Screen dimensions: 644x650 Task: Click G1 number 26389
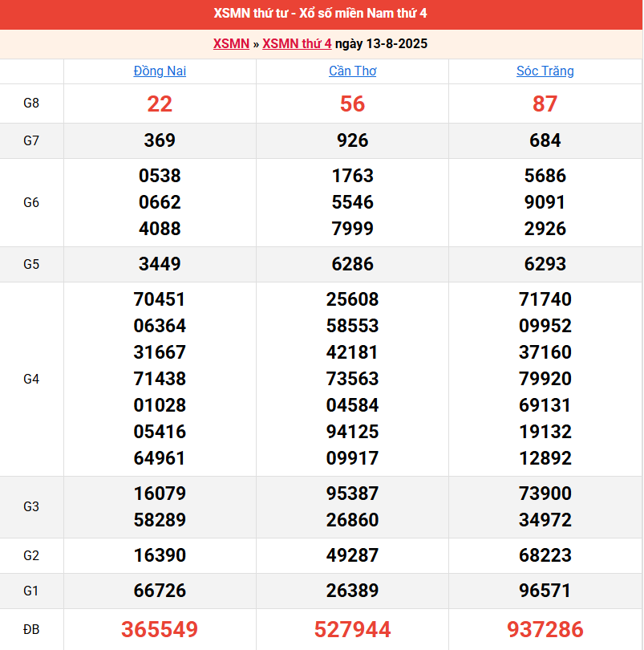(x=352, y=591)
